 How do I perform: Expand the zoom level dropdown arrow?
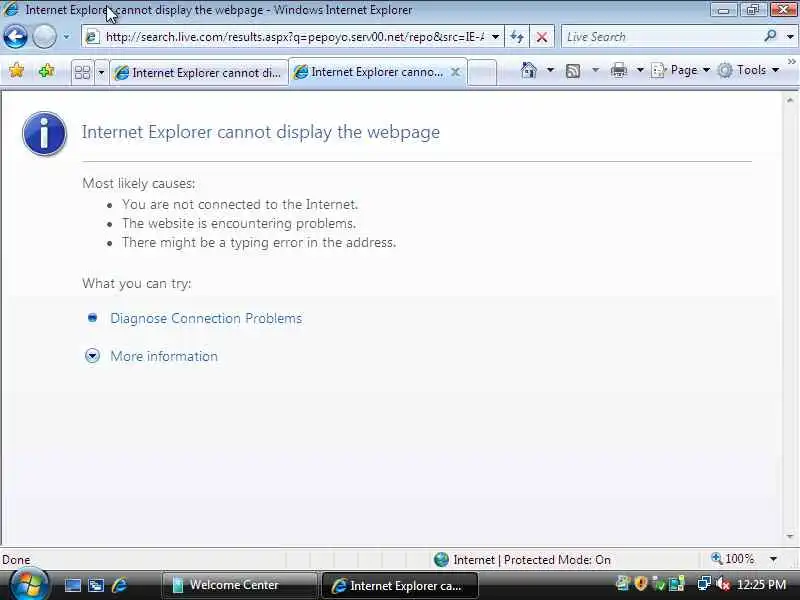pyautogui.click(x=773, y=559)
